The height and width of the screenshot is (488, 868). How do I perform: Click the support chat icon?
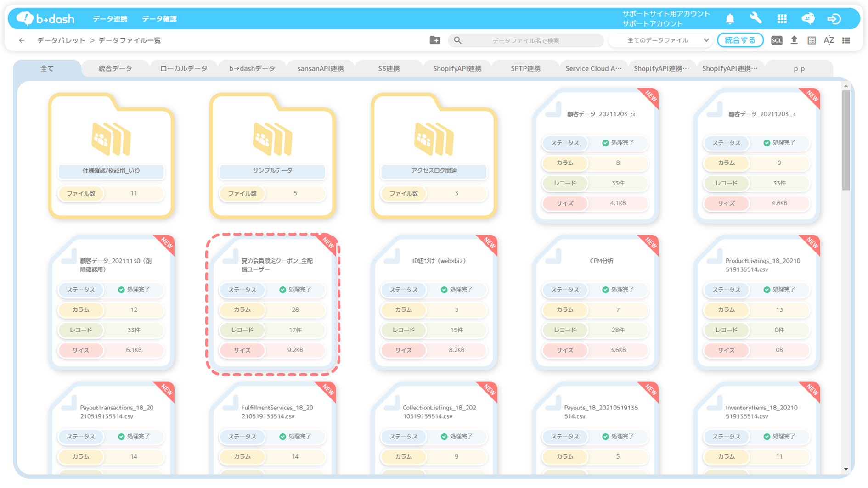pos(808,18)
